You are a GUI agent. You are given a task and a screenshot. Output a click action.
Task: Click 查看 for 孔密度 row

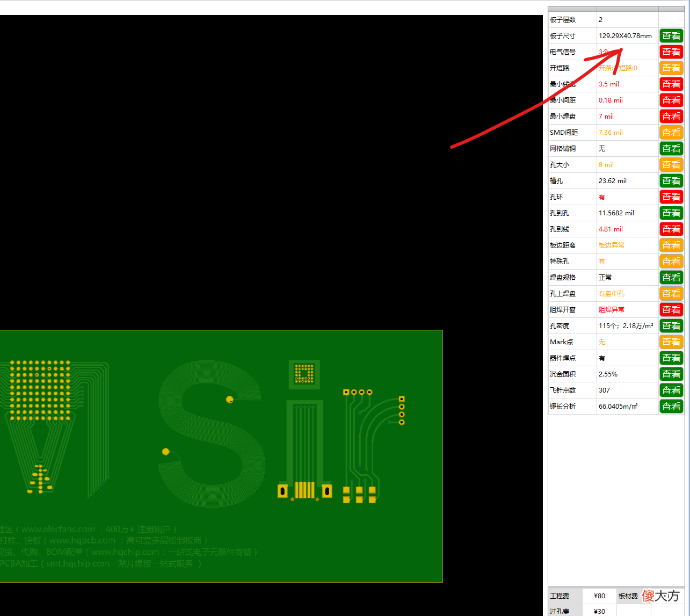point(671,326)
